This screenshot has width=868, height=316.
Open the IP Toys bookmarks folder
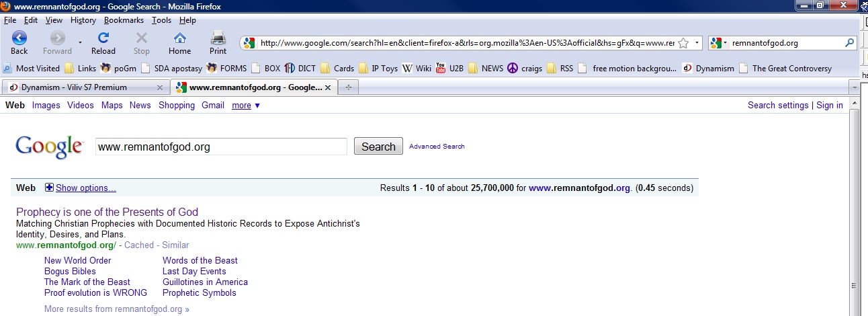click(378, 68)
